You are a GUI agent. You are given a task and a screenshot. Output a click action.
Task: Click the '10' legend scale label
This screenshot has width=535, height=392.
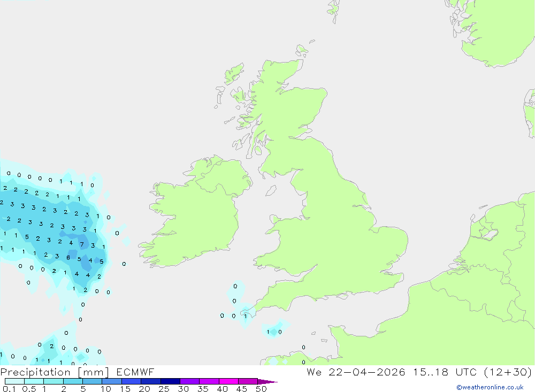coord(106,389)
